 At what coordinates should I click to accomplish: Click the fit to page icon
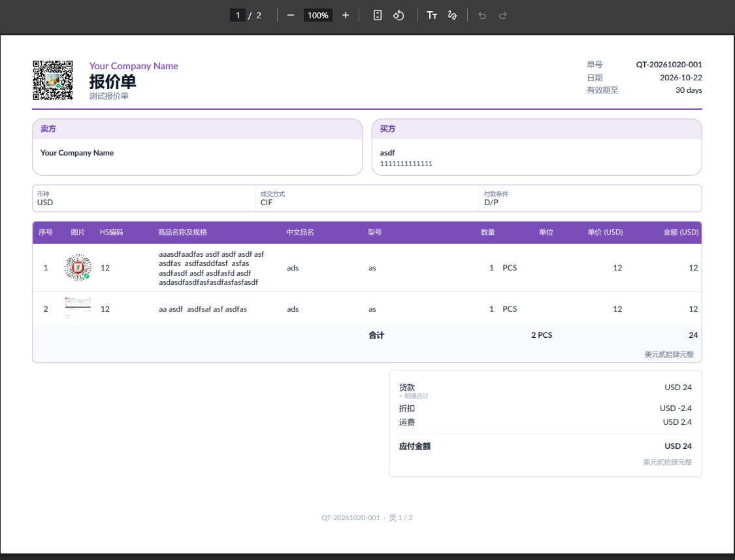pos(378,16)
